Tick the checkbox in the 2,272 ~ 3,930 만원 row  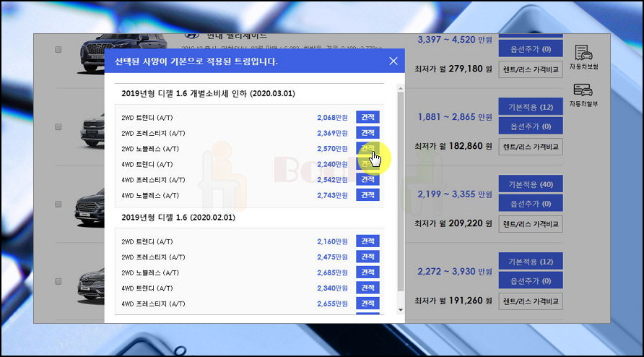pyautogui.click(x=58, y=281)
